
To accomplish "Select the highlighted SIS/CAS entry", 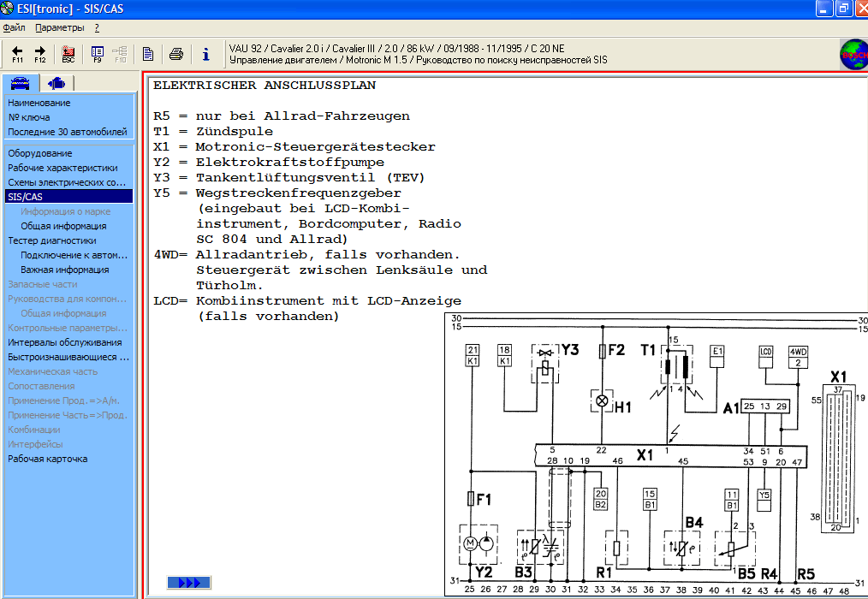I will 69,197.
